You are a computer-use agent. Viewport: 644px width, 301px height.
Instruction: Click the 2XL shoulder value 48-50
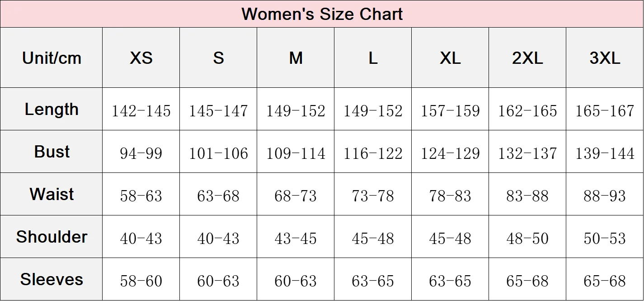[x=527, y=239]
